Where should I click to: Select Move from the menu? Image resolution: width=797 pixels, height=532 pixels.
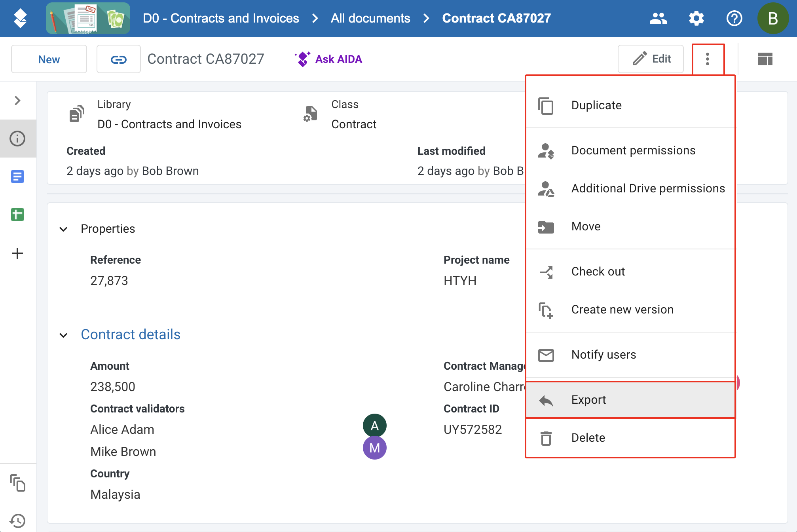[x=630, y=226]
